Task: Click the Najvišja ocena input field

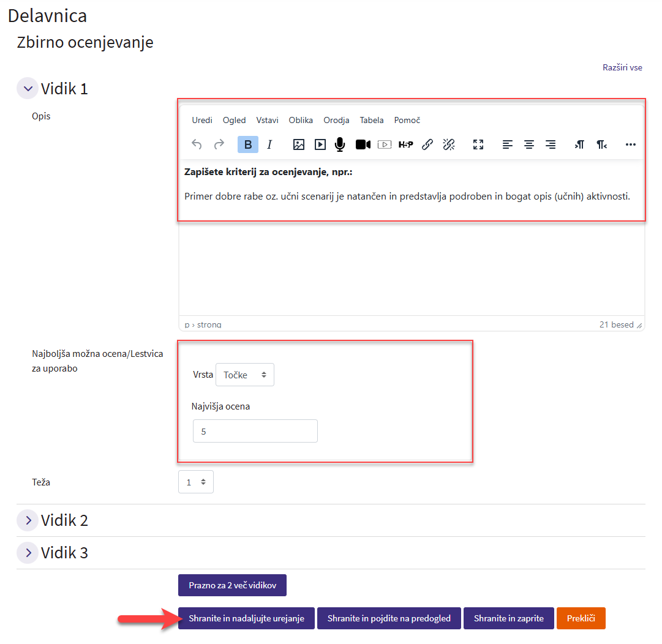Action: 255,432
